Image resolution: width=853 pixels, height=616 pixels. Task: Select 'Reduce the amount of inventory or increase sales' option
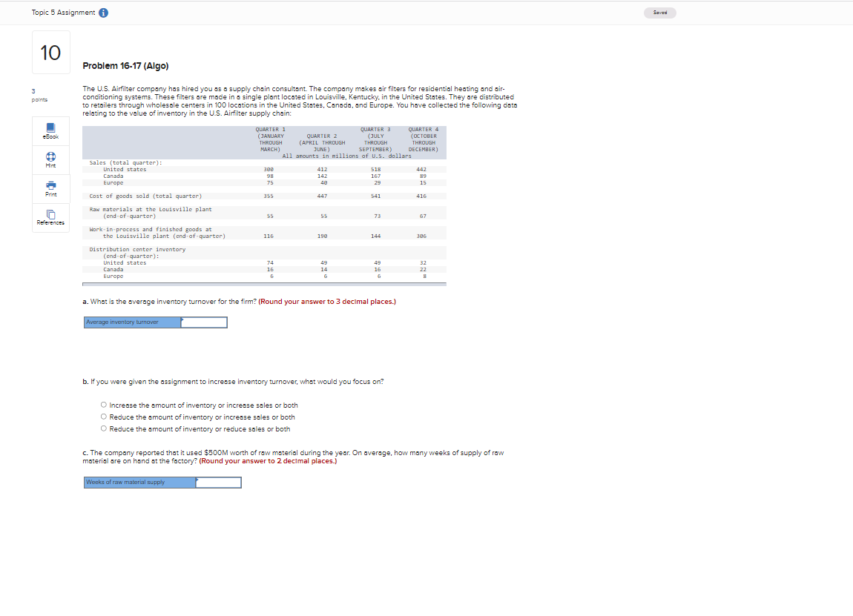coord(104,417)
